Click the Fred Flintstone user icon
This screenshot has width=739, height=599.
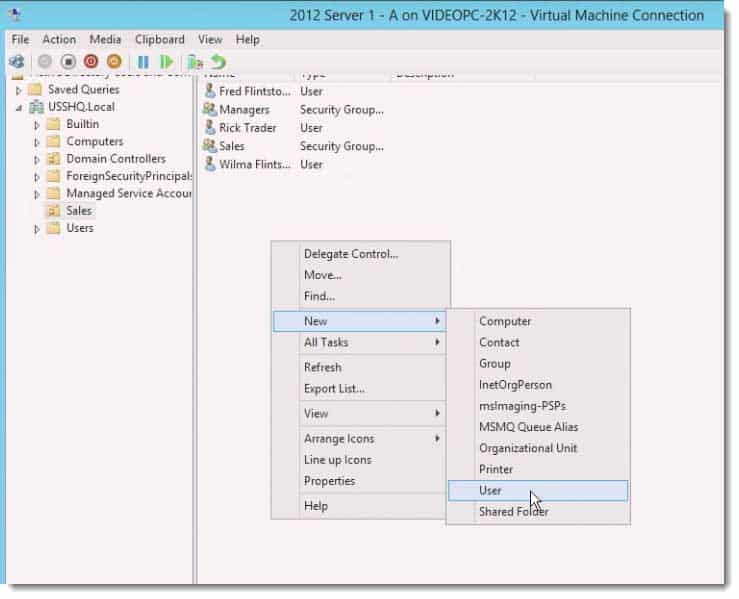pyautogui.click(x=210, y=91)
